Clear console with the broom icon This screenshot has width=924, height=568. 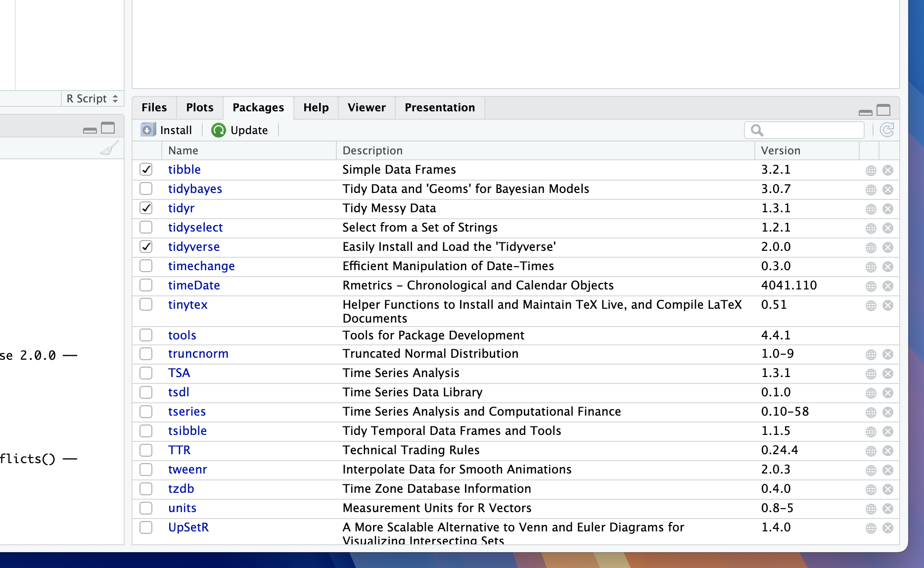click(x=109, y=148)
